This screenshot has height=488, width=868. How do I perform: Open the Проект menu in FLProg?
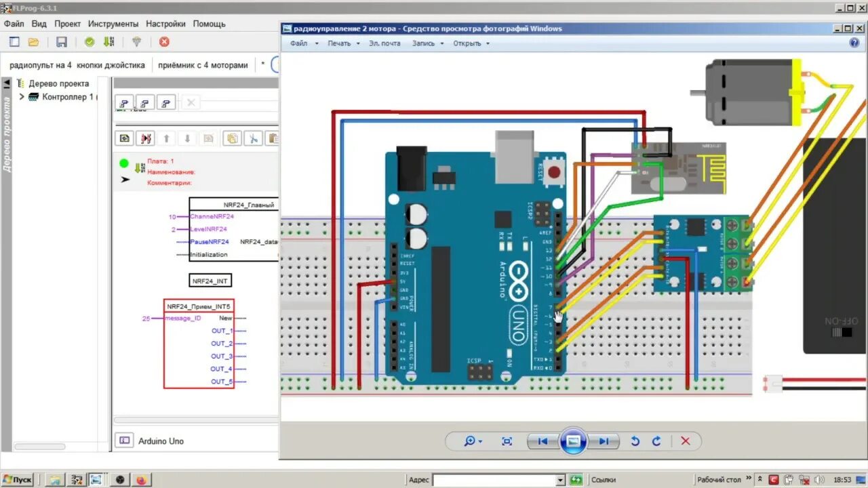click(x=68, y=24)
